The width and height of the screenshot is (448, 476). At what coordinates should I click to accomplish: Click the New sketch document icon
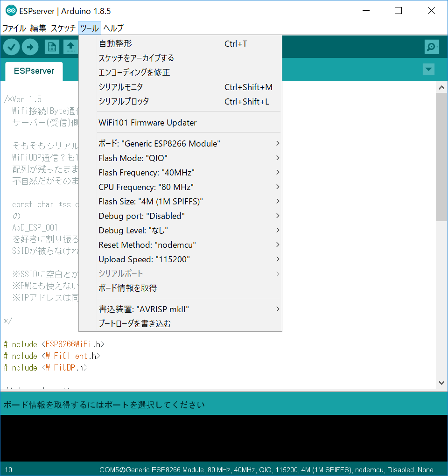coord(52,47)
